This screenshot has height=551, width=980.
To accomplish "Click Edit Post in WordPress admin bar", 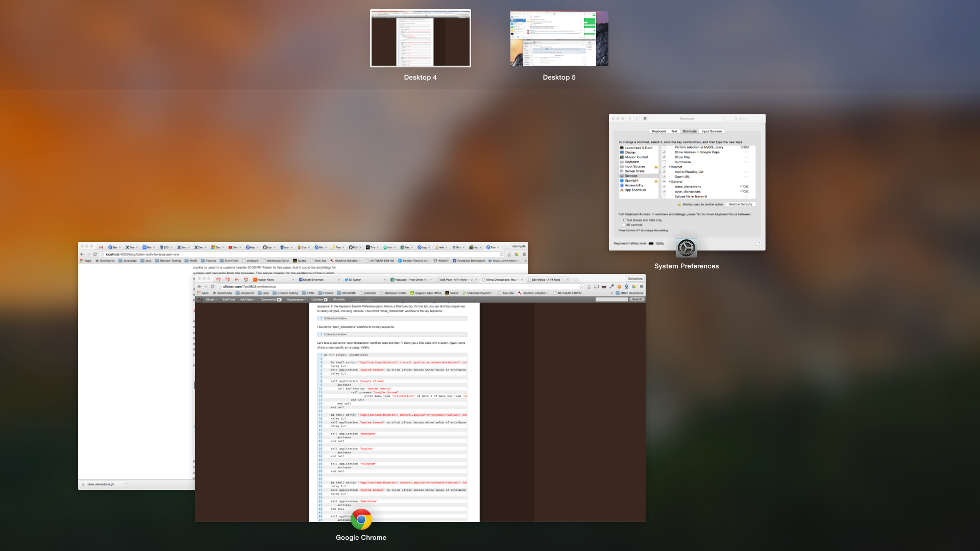I will pyautogui.click(x=229, y=299).
